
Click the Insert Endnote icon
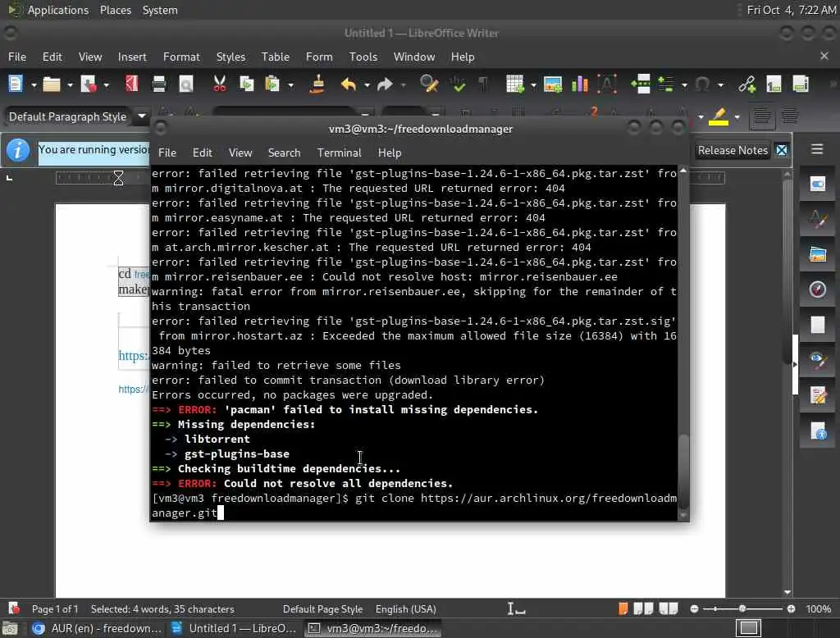pos(801,84)
